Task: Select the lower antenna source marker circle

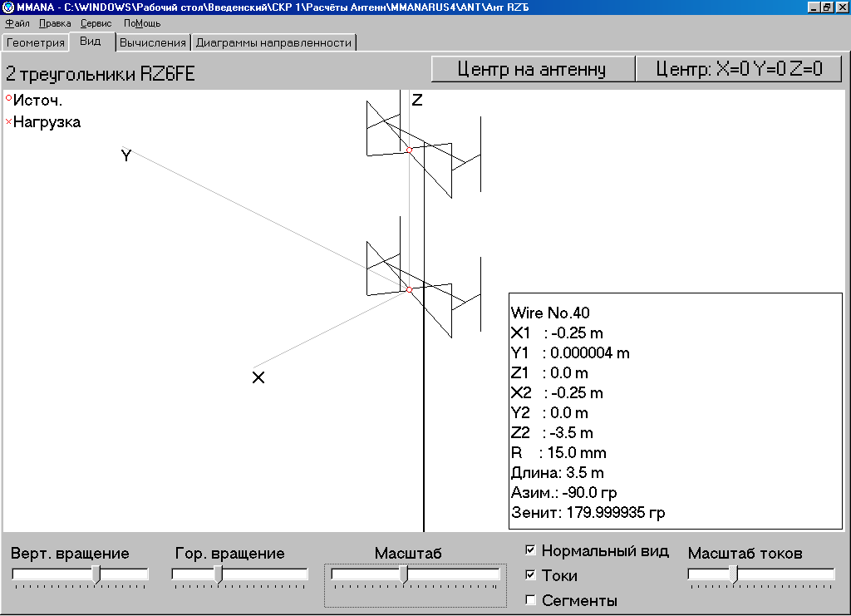Action: (409, 289)
